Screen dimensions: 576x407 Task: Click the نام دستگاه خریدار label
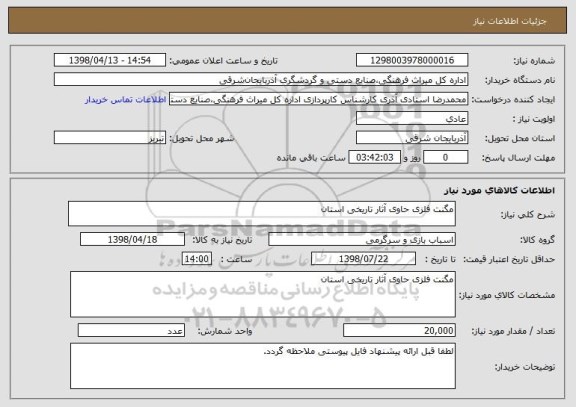[x=520, y=80]
